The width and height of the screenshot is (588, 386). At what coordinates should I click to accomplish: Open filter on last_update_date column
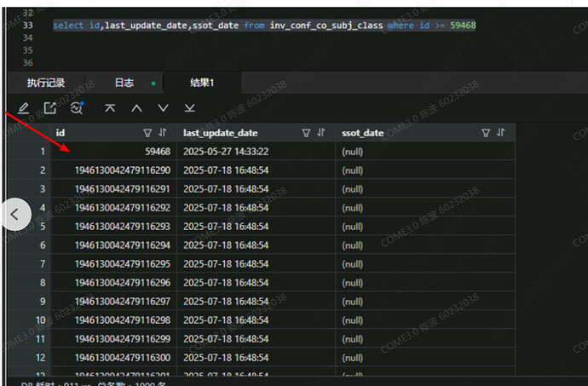tap(306, 133)
